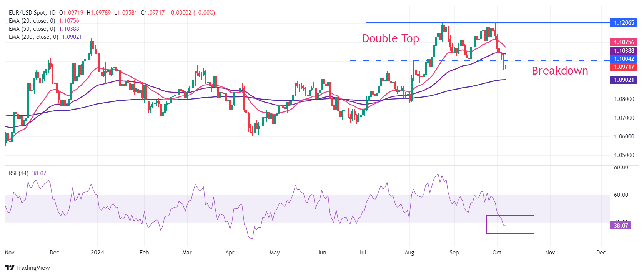This screenshot has width=644, height=276.
Task: Select the Double Top text annotation
Action: (x=390, y=38)
